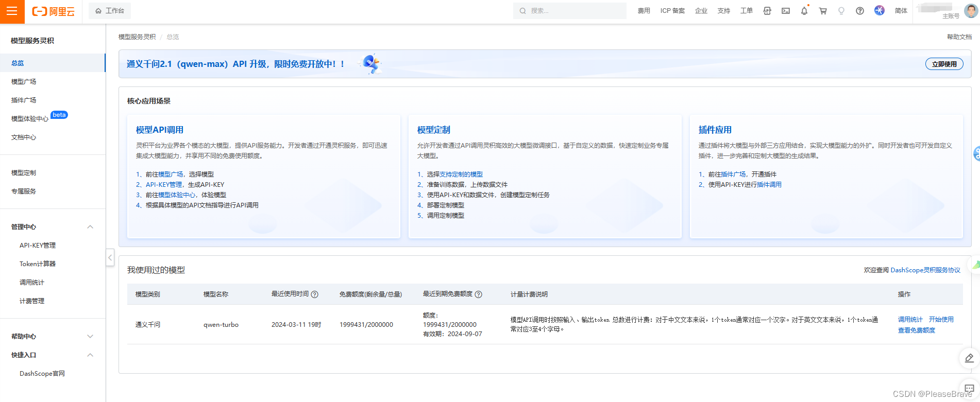Click the APP icon in header
This screenshot has width=980, height=402.
[x=767, y=11]
